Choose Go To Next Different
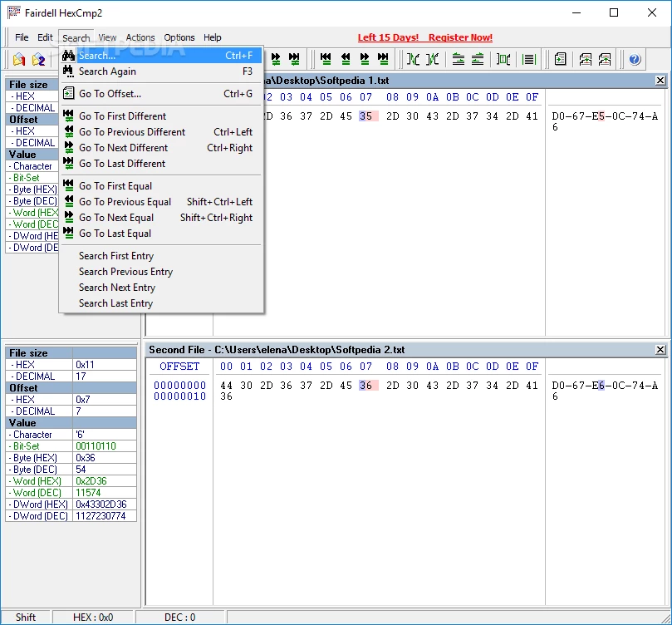This screenshot has width=672, height=625. 123,148
